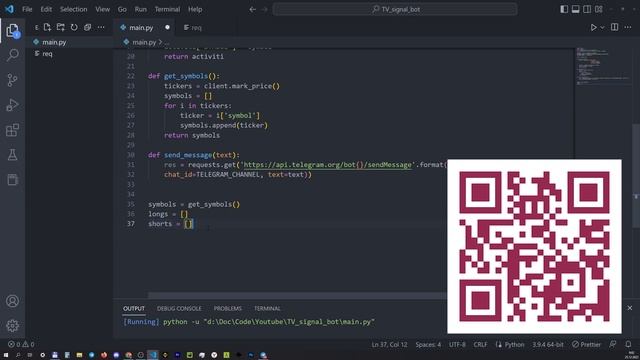Open editor more actions ellipsis
Image resolution: width=640 pixels, height=360 pixels.
628,27
